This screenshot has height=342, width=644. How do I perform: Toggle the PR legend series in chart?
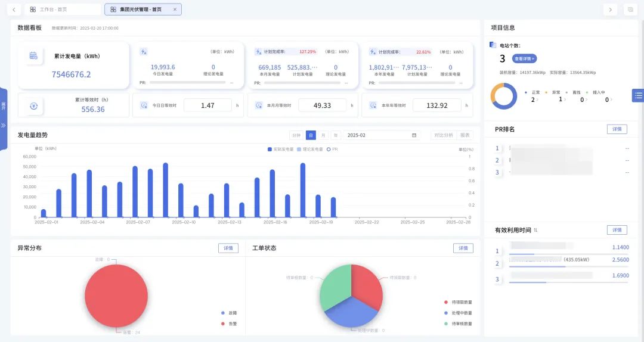pyautogui.click(x=332, y=150)
